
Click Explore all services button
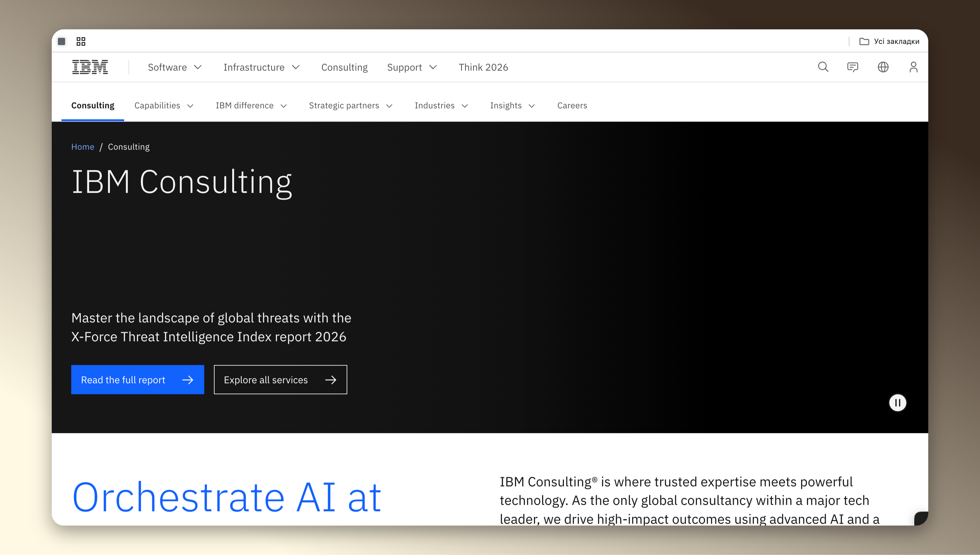280,379
